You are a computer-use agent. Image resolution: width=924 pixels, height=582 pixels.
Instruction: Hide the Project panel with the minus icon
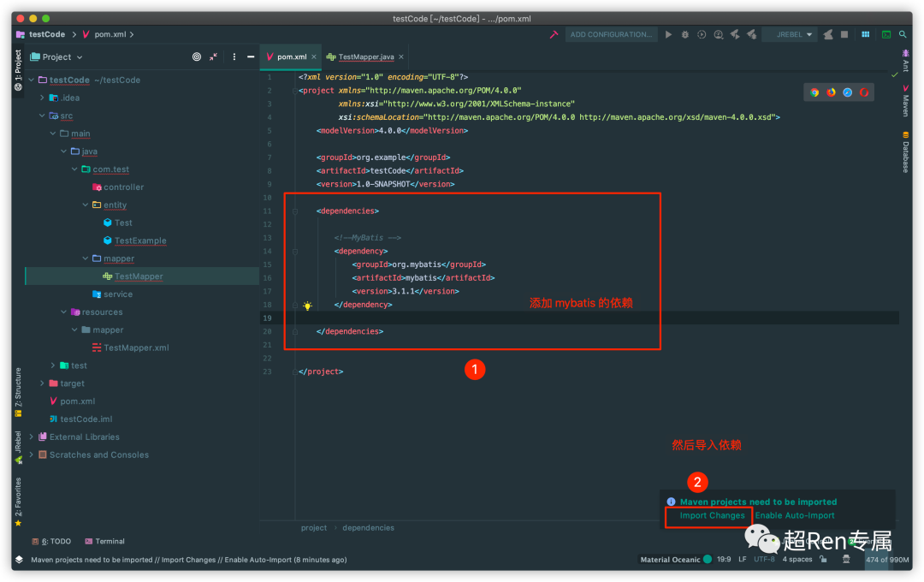pos(251,57)
